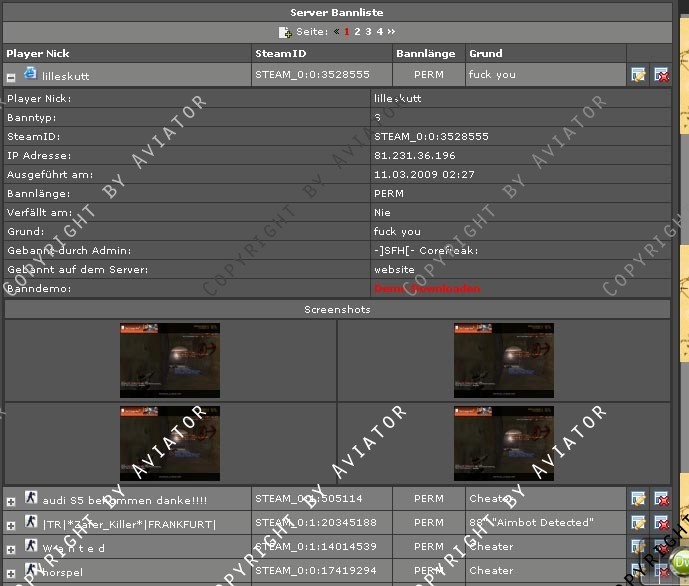Collapse the lilleskutt ban details

coord(11,76)
